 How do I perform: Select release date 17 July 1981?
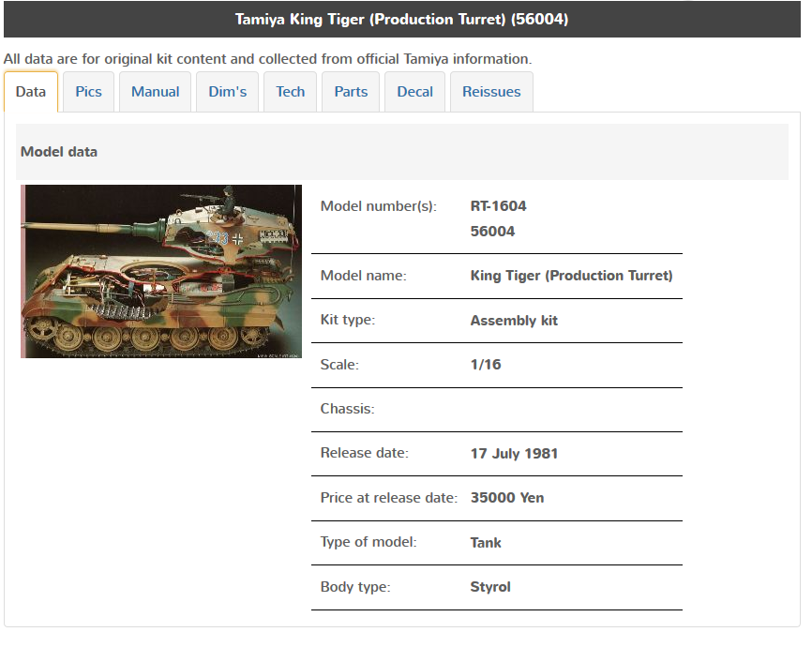[x=514, y=454]
